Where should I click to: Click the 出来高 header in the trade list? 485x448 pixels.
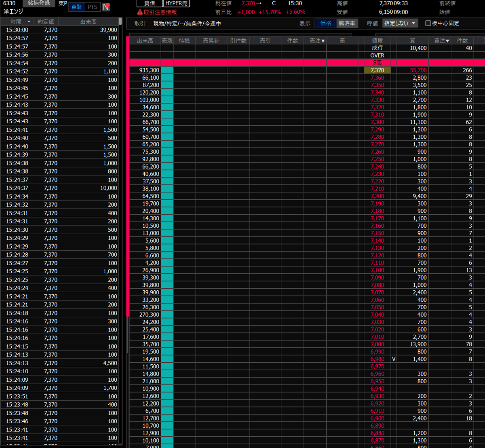pyautogui.click(x=88, y=21)
